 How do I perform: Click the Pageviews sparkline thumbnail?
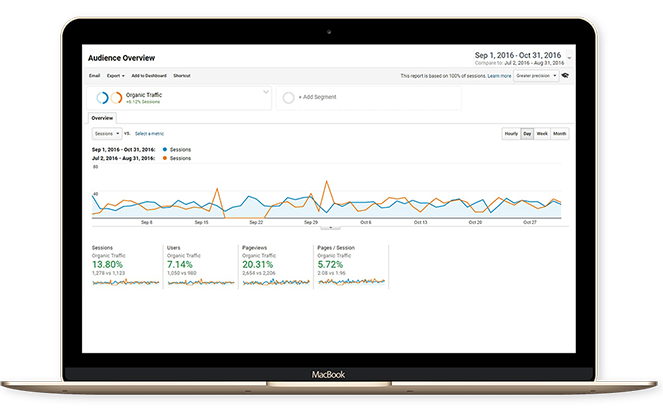tap(276, 282)
